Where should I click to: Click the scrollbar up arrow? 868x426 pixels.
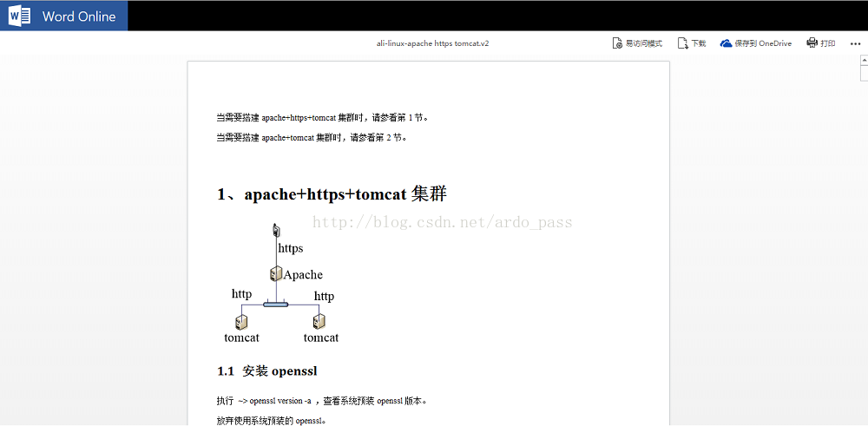pyautogui.click(x=864, y=60)
